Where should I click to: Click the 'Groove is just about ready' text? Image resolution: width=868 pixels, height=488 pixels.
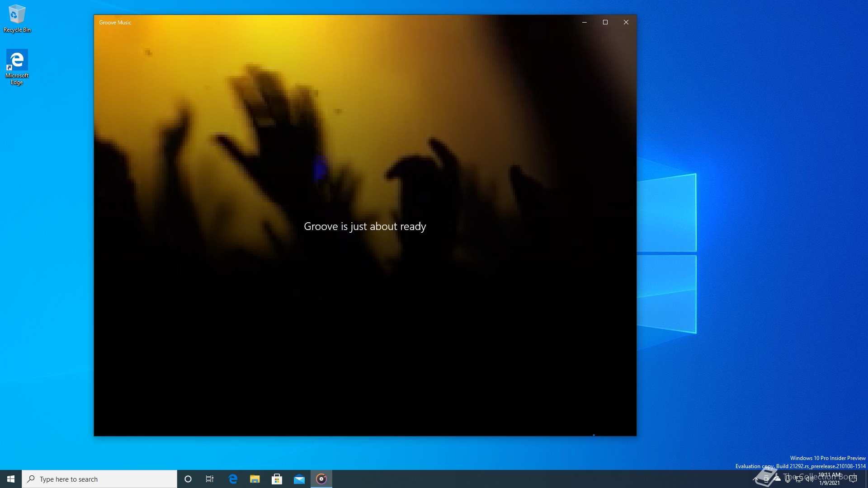tap(365, 226)
